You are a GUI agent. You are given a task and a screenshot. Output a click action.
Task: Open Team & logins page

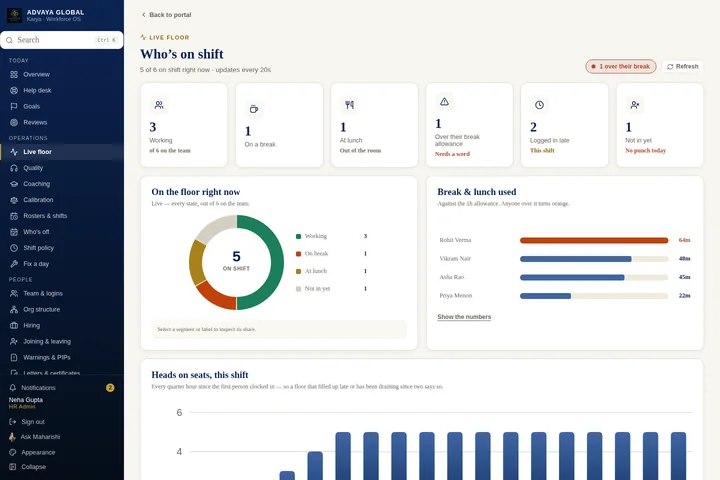pos(62,294)
